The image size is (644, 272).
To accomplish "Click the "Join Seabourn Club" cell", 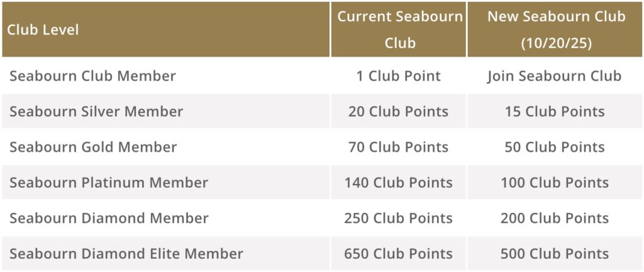I will 554,76.
